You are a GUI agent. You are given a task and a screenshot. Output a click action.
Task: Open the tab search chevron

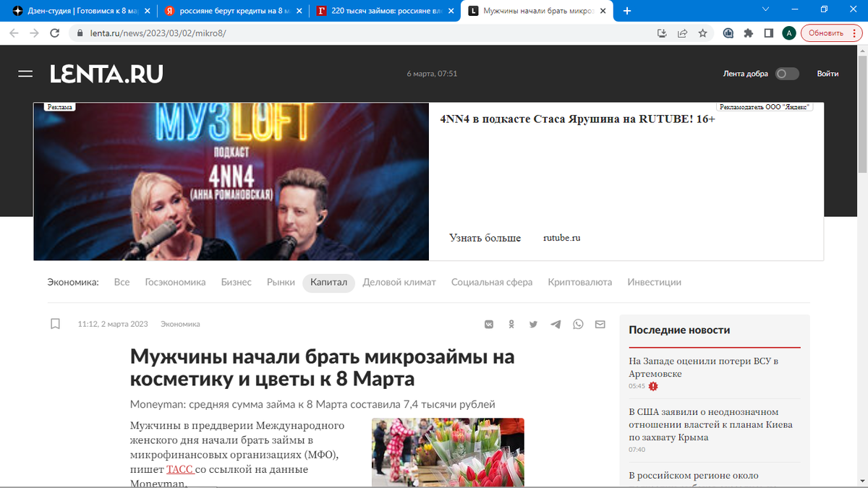click(765, 11)
